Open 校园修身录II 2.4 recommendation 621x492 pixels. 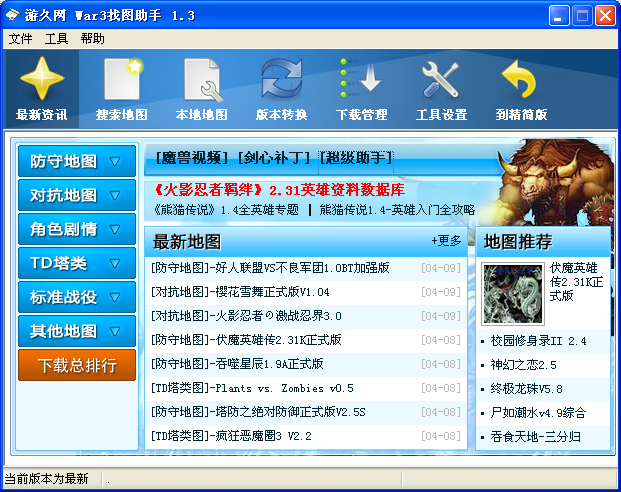coord(538,341)
